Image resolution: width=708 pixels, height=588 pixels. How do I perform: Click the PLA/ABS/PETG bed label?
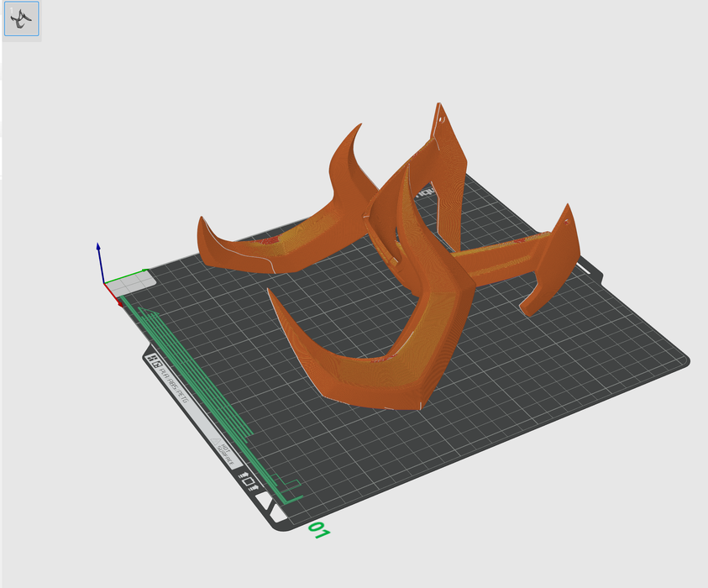pyautogui.click(x=174, y=385)
